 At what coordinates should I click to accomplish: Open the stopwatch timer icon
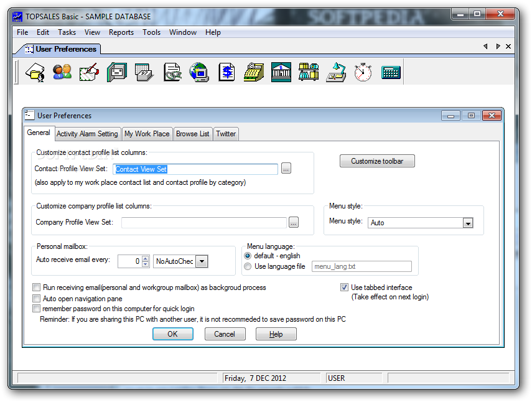(x=363, y=72)
